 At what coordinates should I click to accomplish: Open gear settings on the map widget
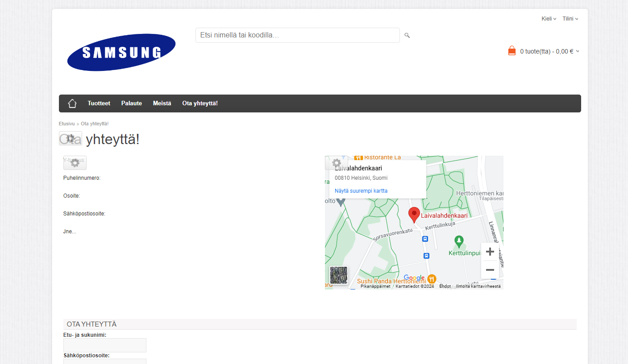337,163
